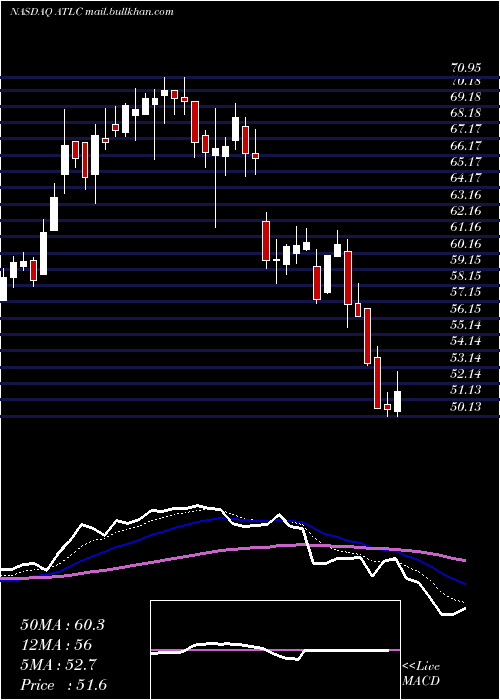Viewport: 500px width, 700px height.
Task: Click the 56.15 price axis label
Action: pos(466,309)
